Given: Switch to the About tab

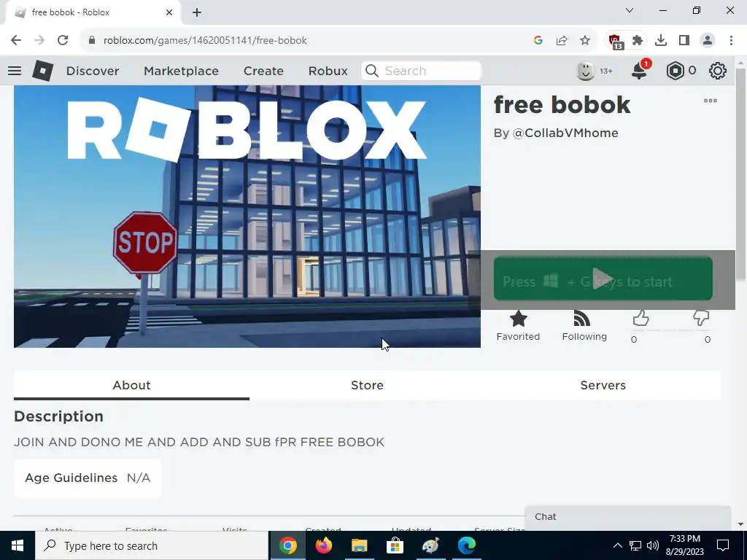Looking at the screenshot, I should (x=131, y=385).
